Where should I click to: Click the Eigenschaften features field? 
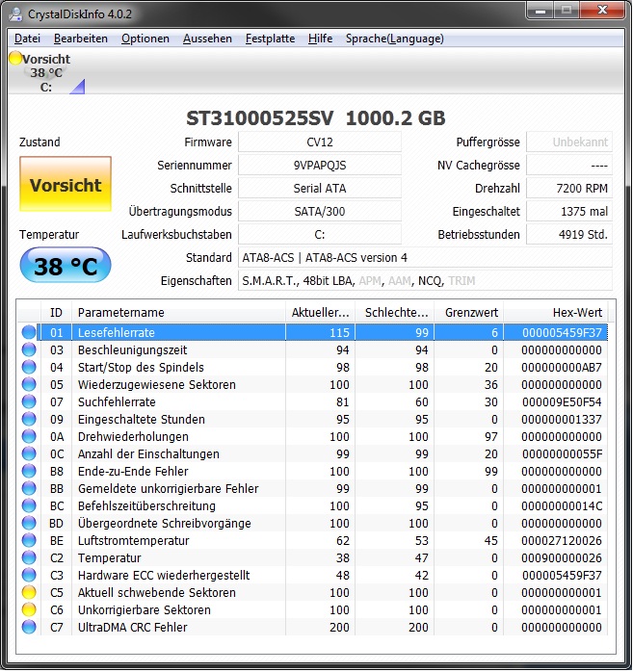(425, 281)
